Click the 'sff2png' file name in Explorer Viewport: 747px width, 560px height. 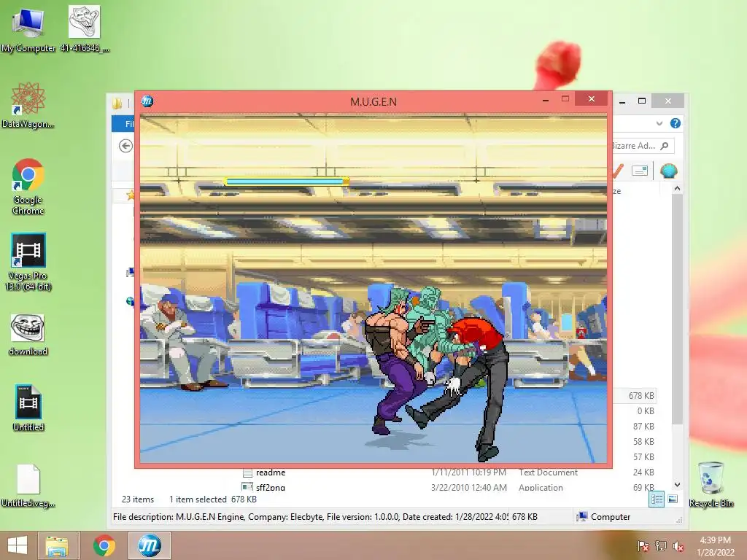(271, 487)
